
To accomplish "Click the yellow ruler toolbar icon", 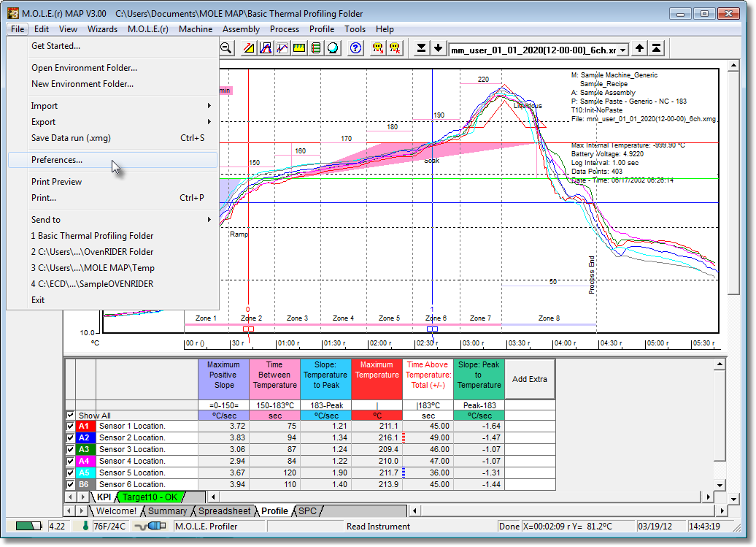I will coord(299,47).
